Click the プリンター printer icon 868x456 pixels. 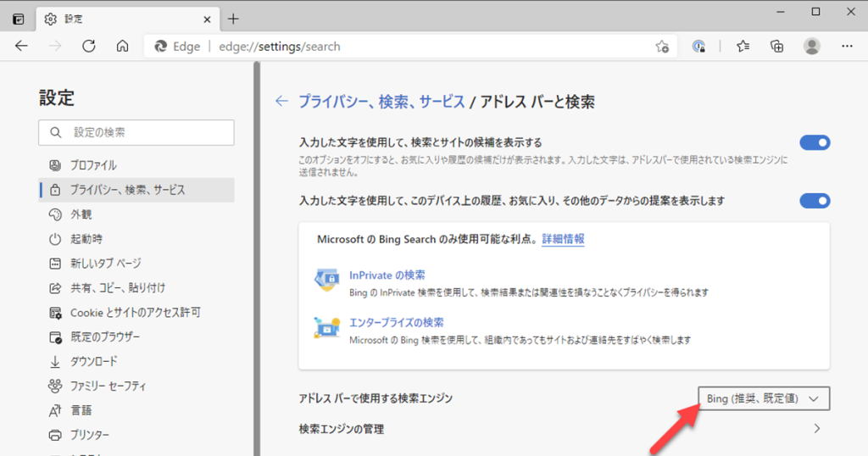(x=55, y=435)
